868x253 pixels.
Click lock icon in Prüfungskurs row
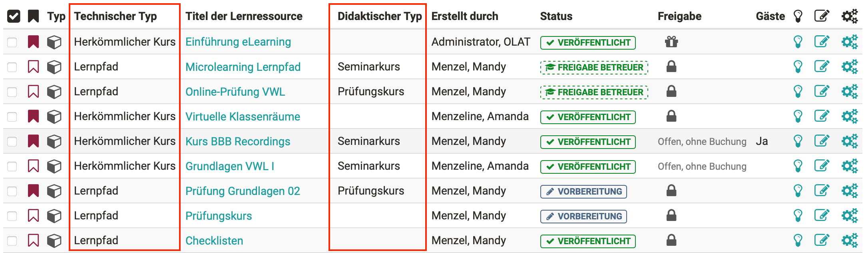(671, 215)
